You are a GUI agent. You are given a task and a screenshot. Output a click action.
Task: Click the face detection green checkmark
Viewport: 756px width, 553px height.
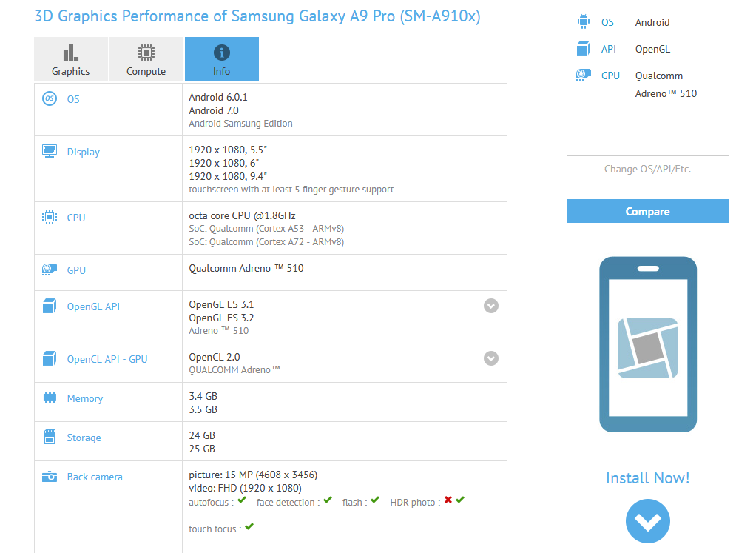coord(328,500)
